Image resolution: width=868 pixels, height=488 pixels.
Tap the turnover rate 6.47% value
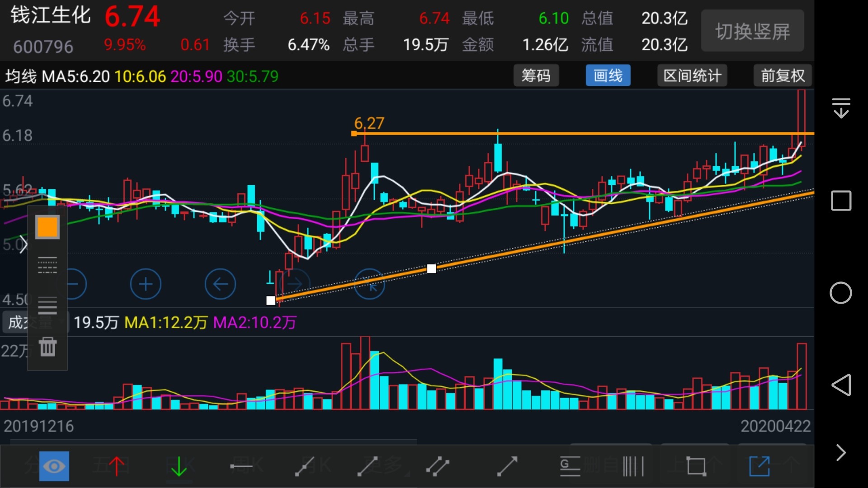pos(308,45)
